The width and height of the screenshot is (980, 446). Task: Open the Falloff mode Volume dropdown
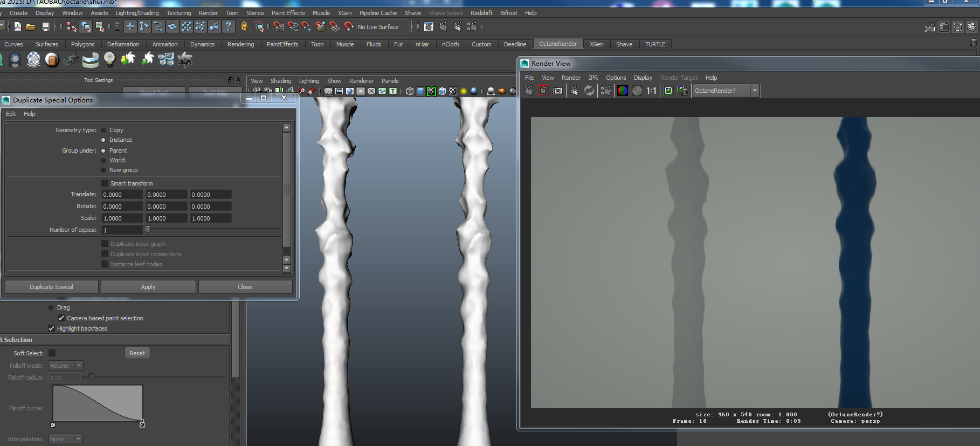point(65,366)
